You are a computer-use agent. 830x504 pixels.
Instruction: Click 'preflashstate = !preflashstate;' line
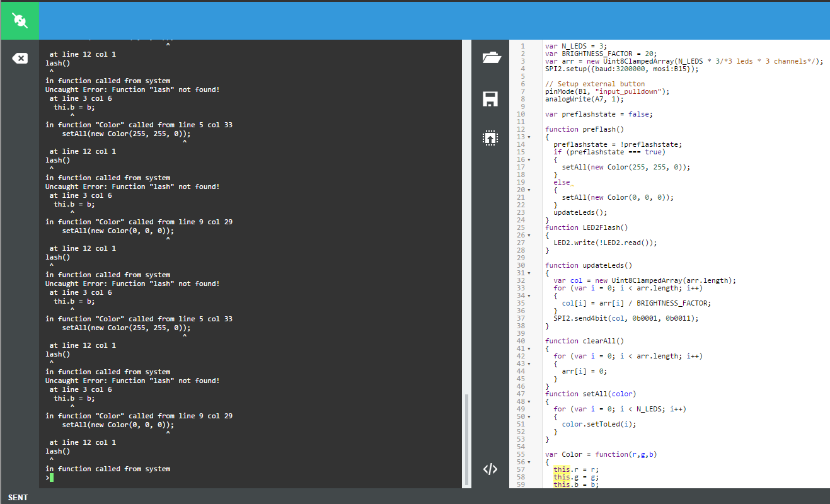(618, 144)
